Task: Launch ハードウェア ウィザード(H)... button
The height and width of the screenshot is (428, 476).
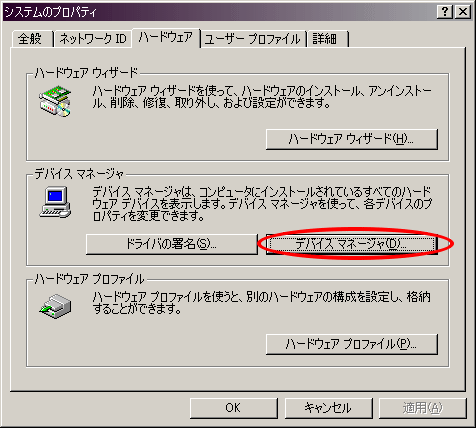Action: pos(352,139)
